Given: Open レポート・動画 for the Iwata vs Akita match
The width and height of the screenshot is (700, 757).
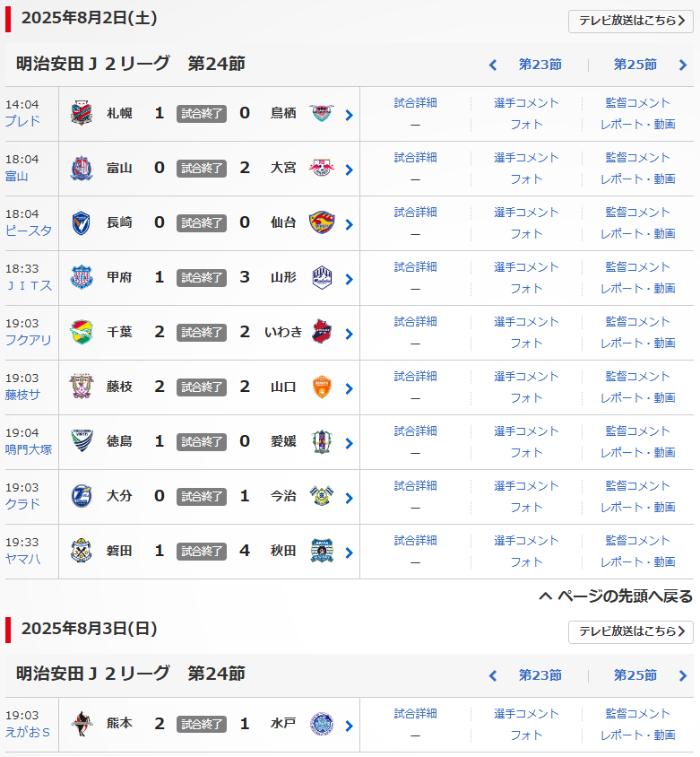Looking at the screenshot, I should (x=637, y=561).
